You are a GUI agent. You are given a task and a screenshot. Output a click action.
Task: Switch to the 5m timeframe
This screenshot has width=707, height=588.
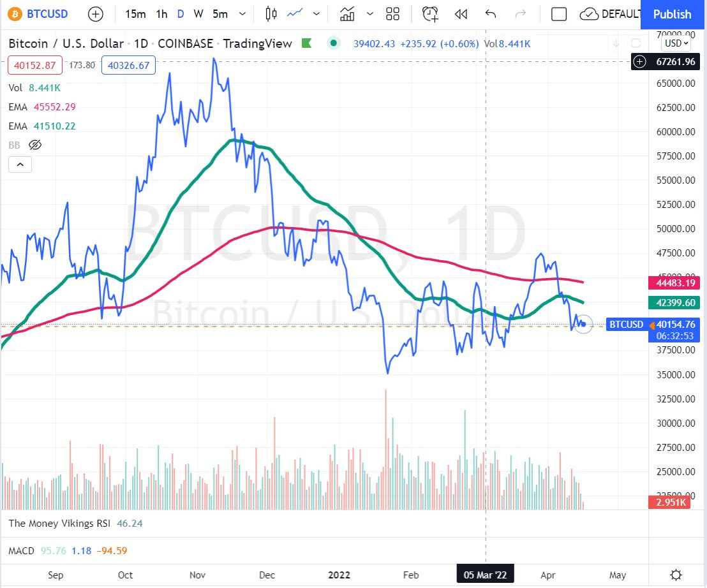coord(220,15)
